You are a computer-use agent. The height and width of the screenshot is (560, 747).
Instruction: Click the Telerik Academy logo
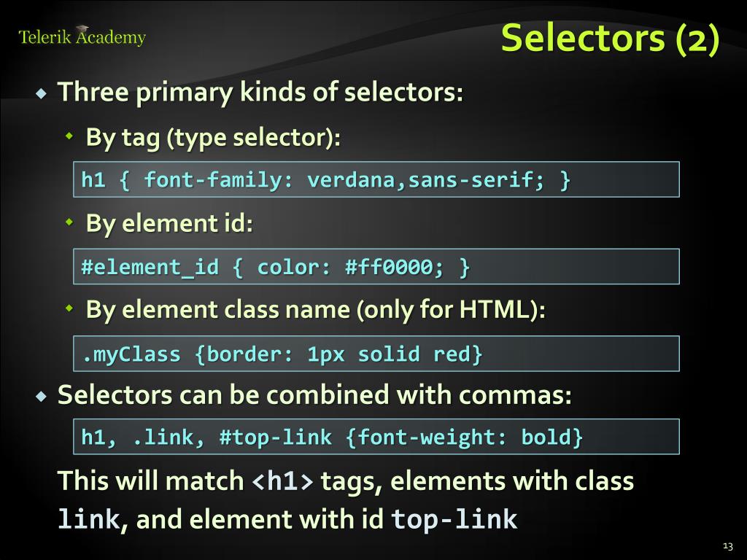(82, 36)
